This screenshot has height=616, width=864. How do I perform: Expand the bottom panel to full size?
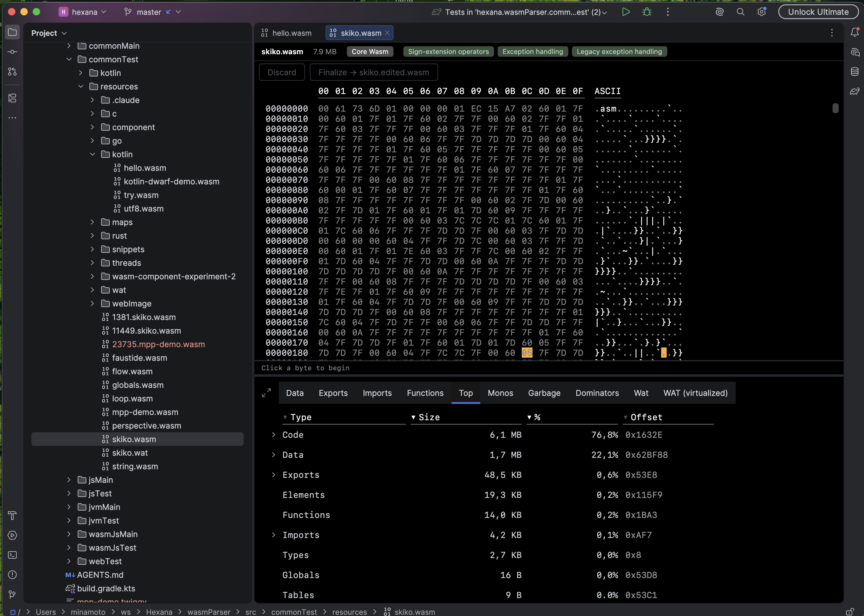tap(267, 392)
